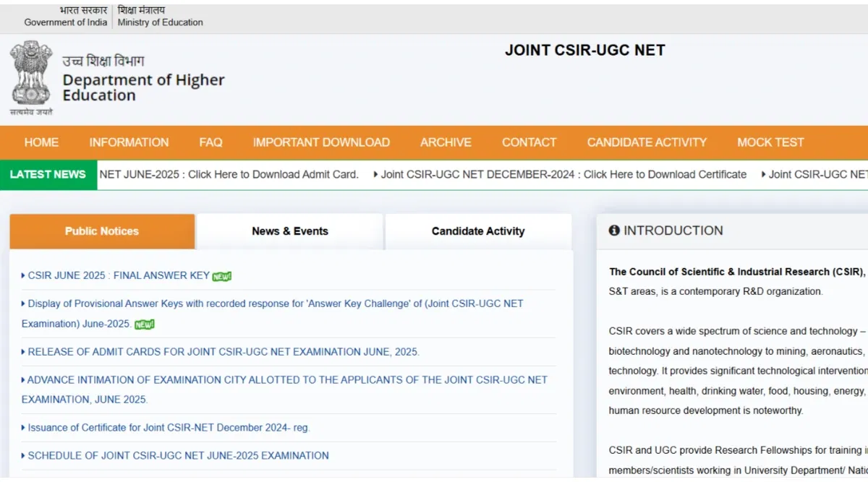Open the ARCHIVE menu item

(446, 142)
